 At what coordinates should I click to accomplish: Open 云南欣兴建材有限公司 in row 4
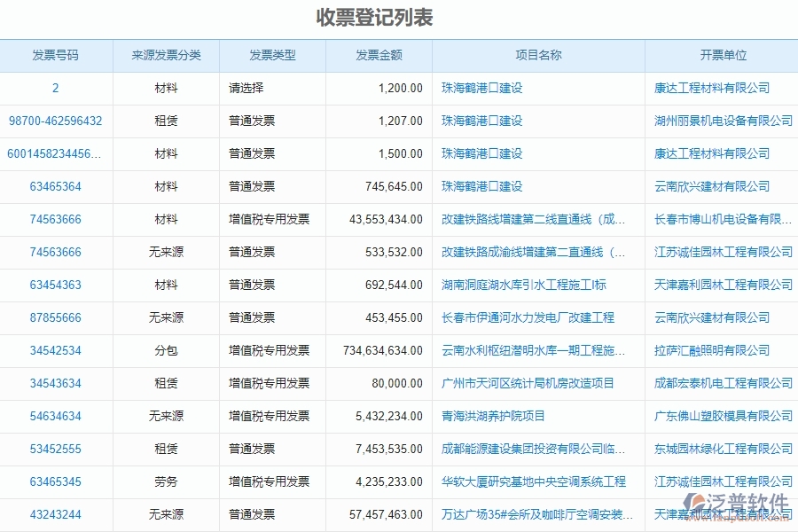712,186
